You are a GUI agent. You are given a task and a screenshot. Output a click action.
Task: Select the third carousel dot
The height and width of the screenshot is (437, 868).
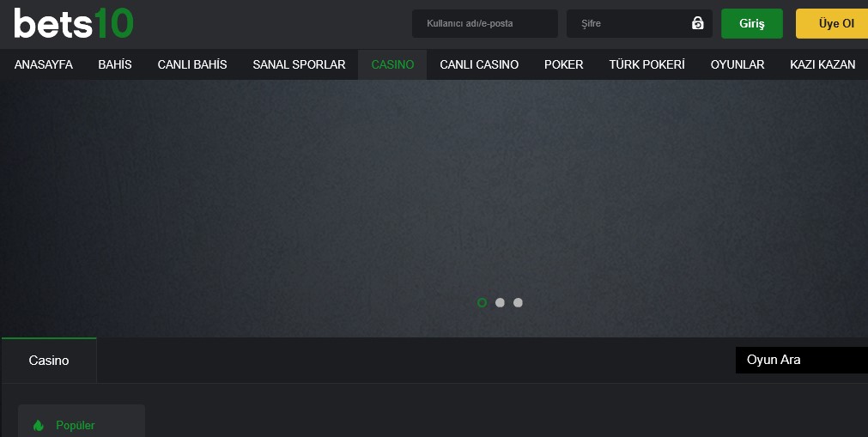tap(518, 302)
